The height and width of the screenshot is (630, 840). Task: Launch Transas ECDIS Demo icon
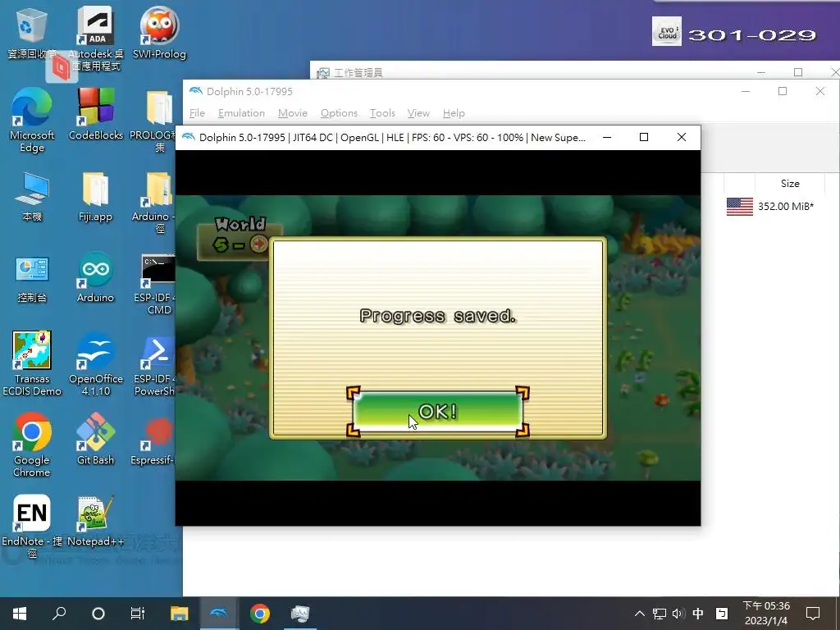[x=32, y=363]
